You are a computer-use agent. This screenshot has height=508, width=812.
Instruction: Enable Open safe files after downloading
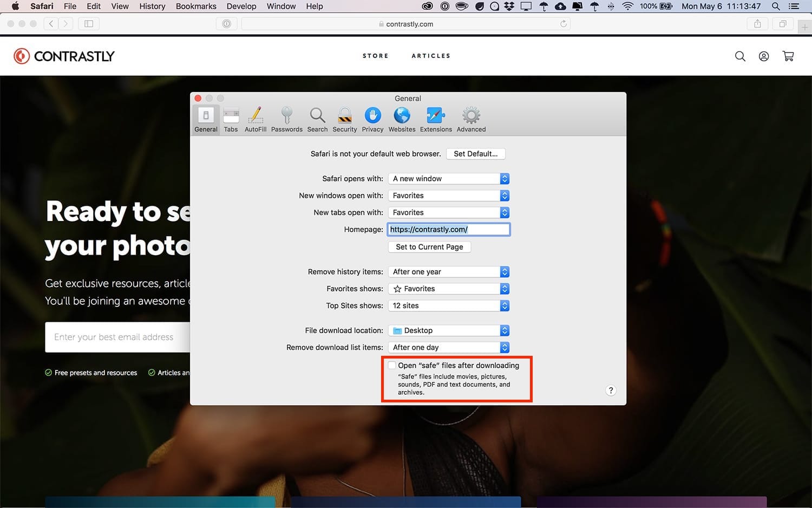(x=392, y=366)
